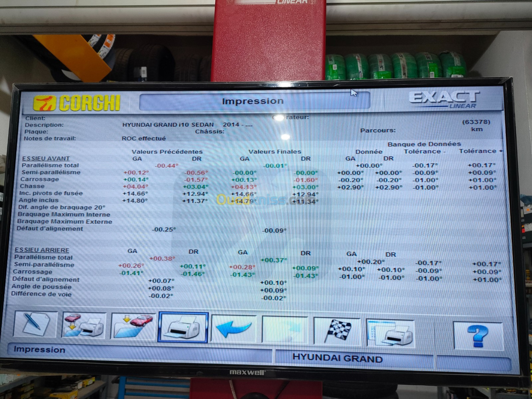Screen dimensions: 532x399
Task: Click the Braquage Maximum Interne label
Action: pyautogui.click(x=64, y=214)
